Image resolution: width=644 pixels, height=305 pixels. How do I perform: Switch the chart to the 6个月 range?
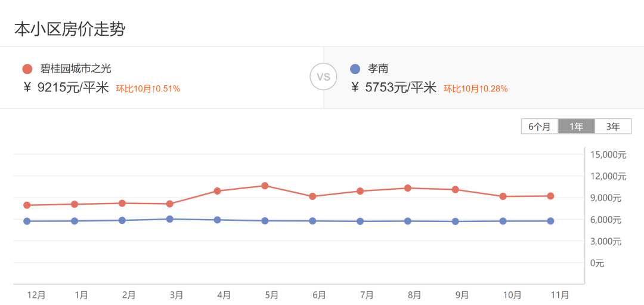tap(540, 127)
